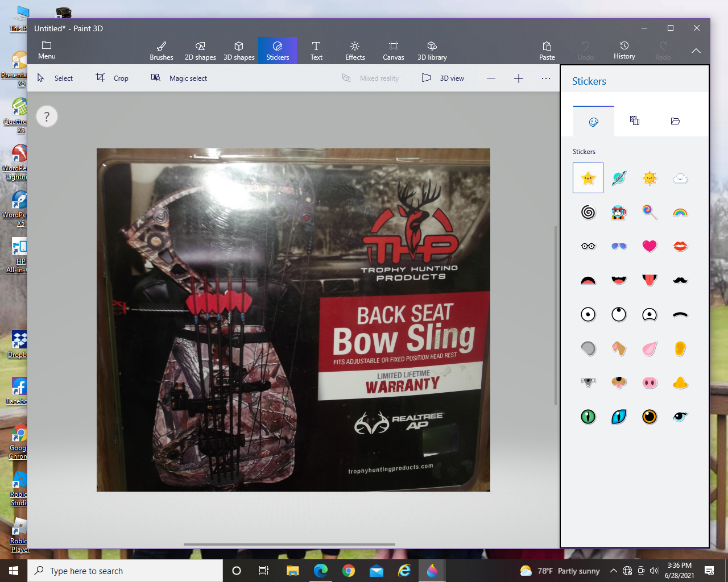Activate the Crop tool
The image size is (728, 582).
pyautogui.click(x=113, y=78)
